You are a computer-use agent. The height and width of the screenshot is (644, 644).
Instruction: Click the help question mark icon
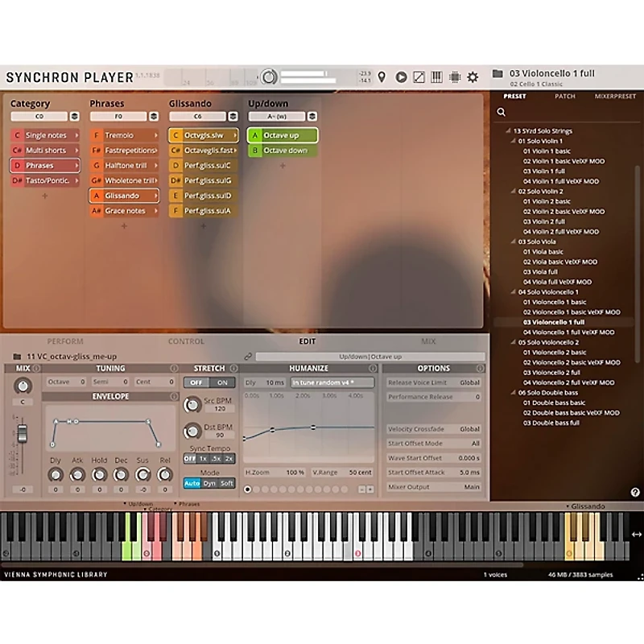[x=635, y=492]
